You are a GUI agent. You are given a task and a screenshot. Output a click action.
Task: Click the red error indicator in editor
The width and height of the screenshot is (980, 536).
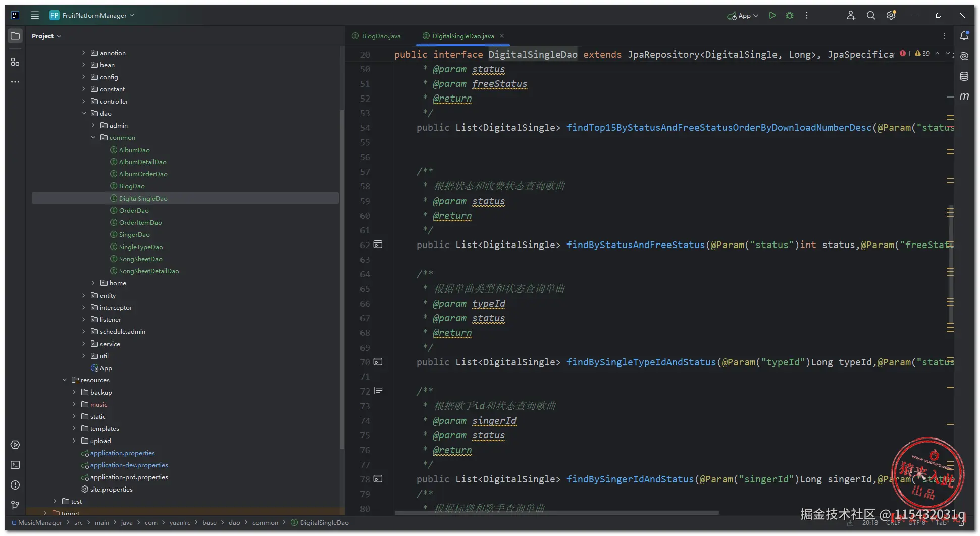click(905, 53)
